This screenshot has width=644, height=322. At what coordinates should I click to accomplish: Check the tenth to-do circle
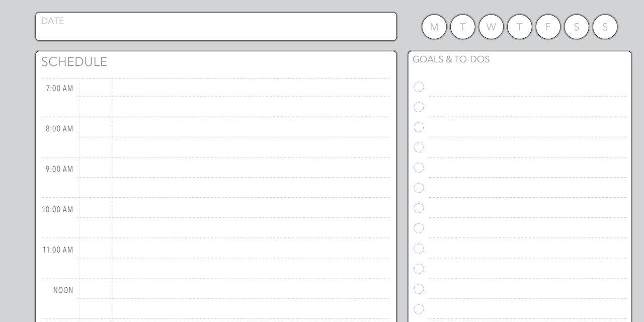419,269
